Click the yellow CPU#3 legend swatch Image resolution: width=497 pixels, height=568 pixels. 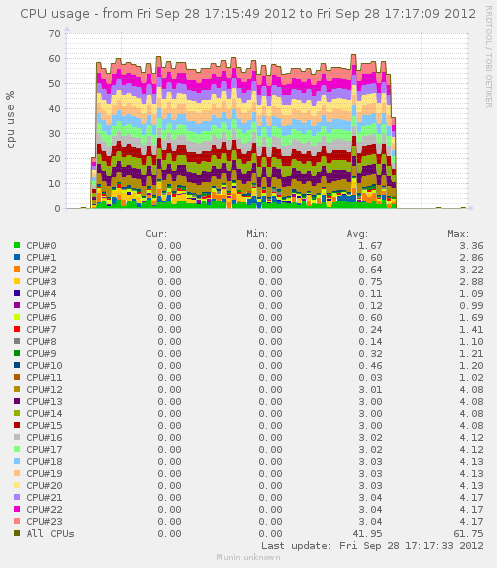(x=17, y=281)
